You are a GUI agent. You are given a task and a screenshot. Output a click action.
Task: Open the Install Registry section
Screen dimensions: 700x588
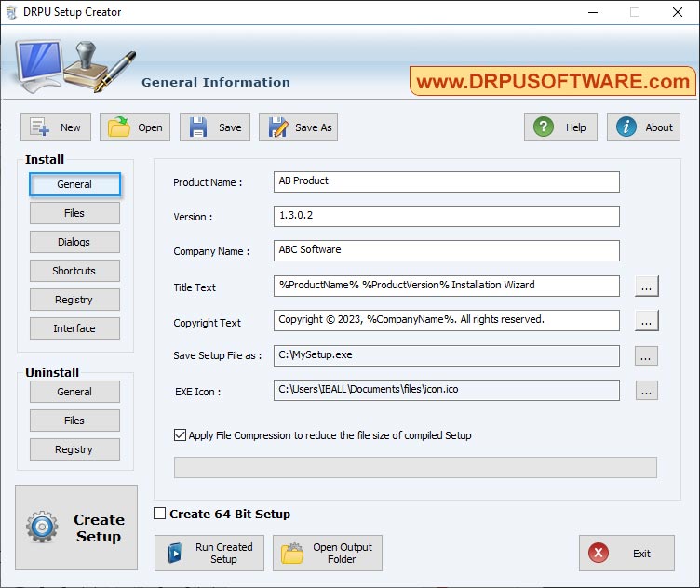pos(74,300)
